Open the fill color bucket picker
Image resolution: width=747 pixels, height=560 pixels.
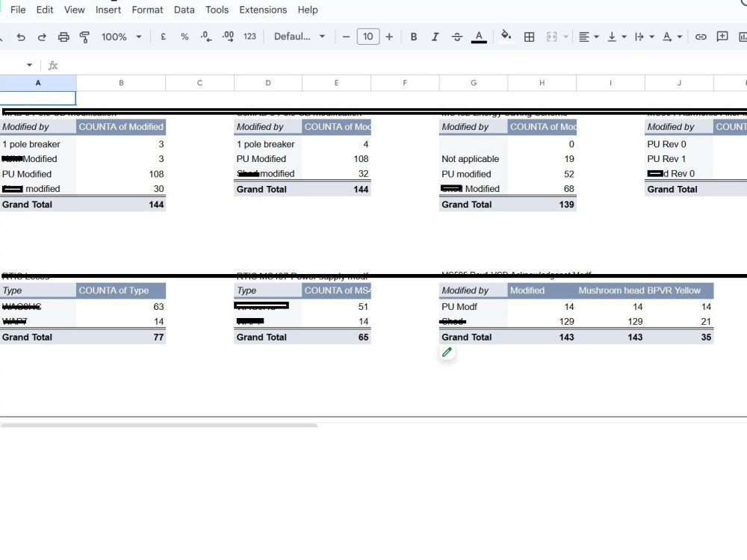(506, 36)
